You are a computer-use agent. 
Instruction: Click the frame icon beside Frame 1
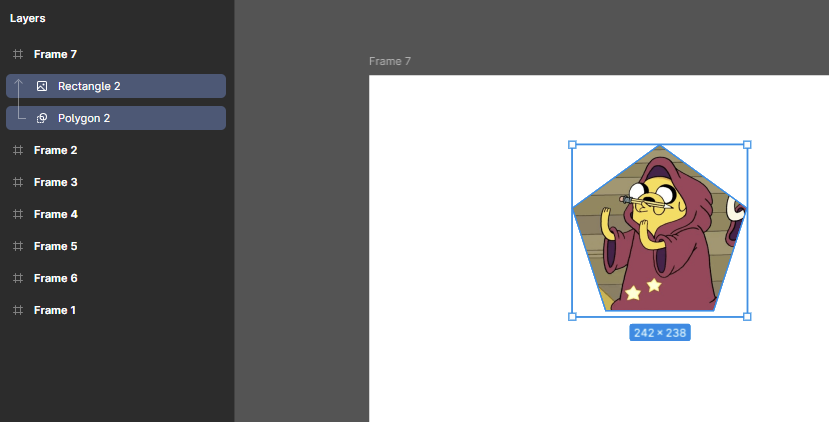click(18, 310)
